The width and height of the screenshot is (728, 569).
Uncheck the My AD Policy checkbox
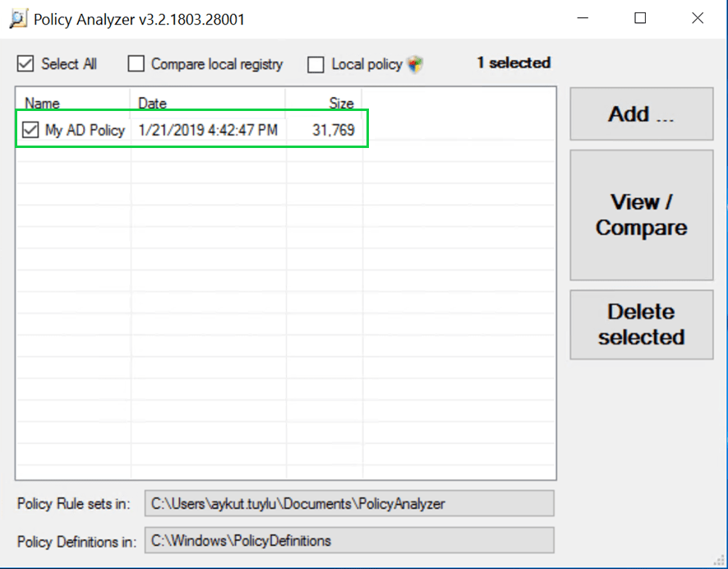click(x=30, y=130)
